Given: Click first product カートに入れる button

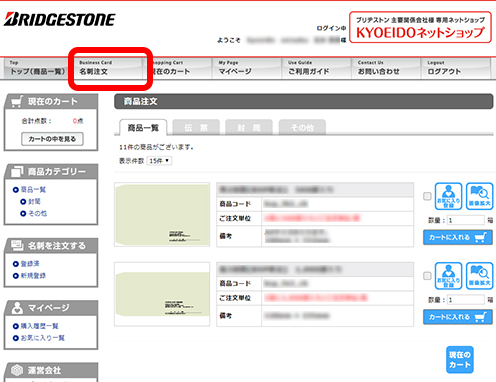Looking at the screenshot, I should [458, 237].
